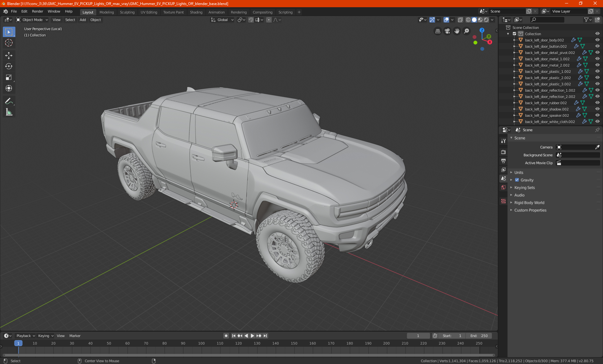This screenshot has width=603, height=364.
Task: Open the File menu
Action: tap(14, 11)
